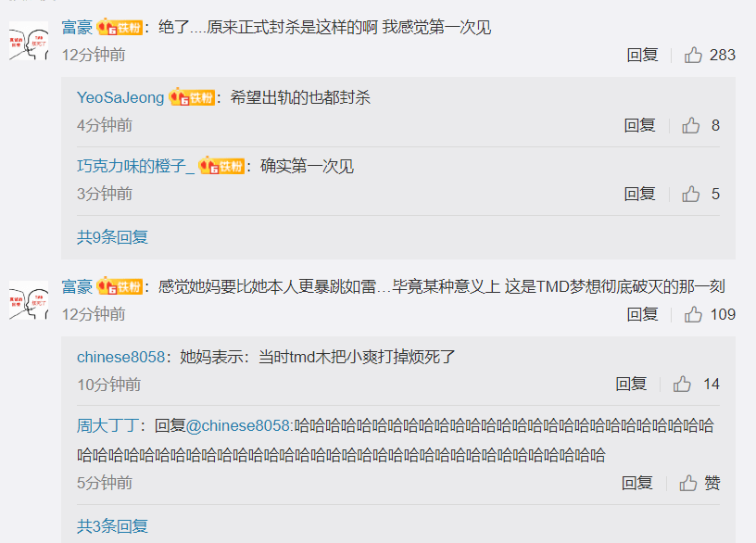756x543 pixels.
Task: Like chinese8058's reply with thumbs-up
Action: click(x=682, y=385)
